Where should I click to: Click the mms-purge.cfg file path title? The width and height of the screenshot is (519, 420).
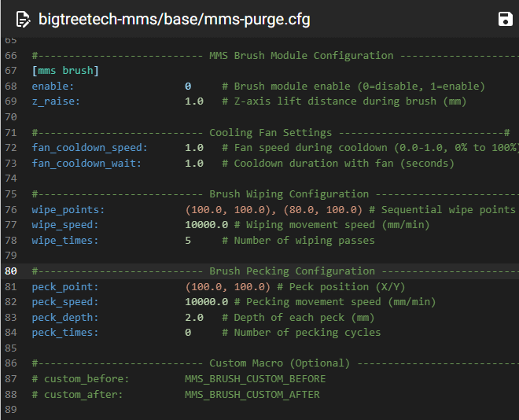[175, 19]
